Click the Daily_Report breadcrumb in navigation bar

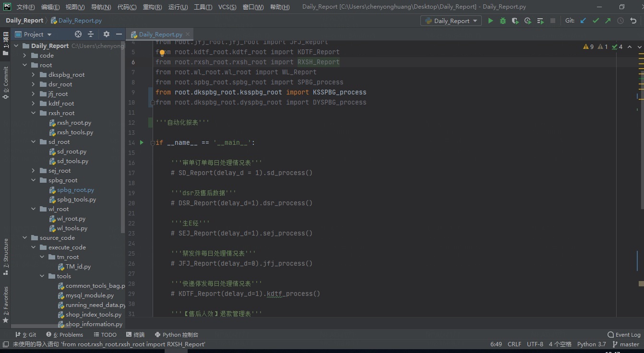click(x=24, y=21)
